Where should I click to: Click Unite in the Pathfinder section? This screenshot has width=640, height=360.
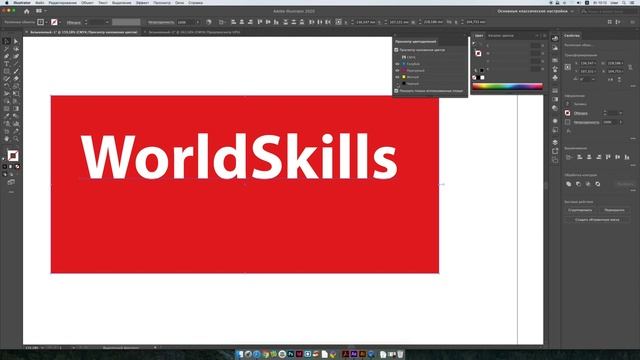[x=569, y=184]
